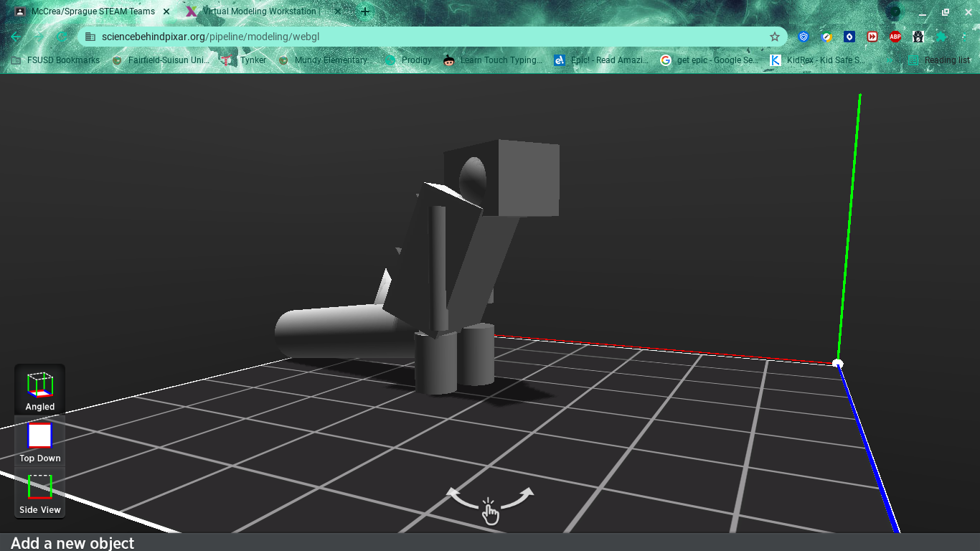Click the sciencebehindpixar.org address bar
Screen dimensions: 980x551
click(x=430, y=37)
